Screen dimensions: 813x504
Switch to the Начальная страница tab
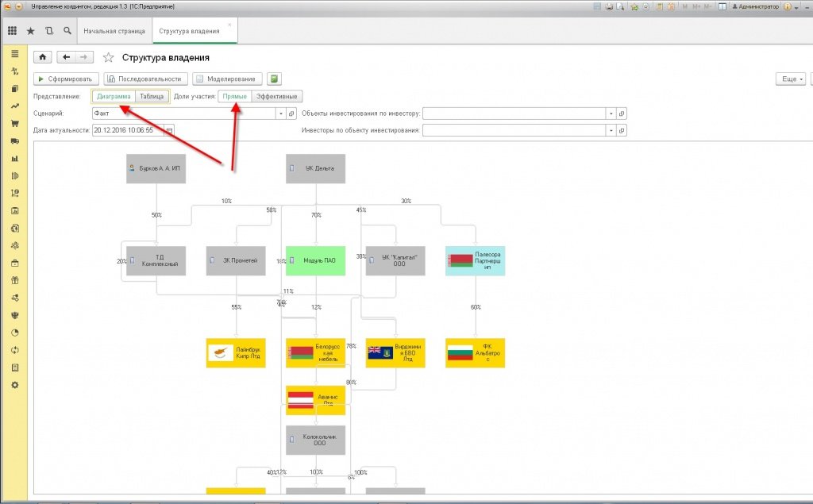[114, 31]
